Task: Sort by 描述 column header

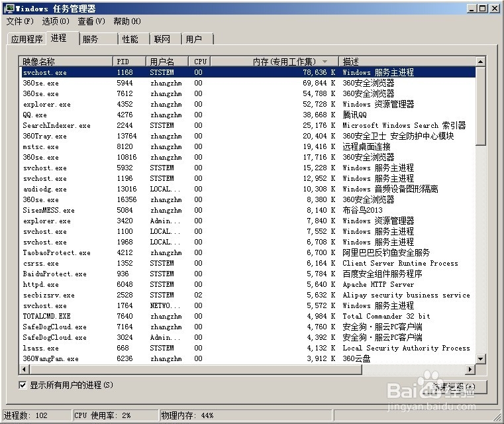Action: [407, 62]
